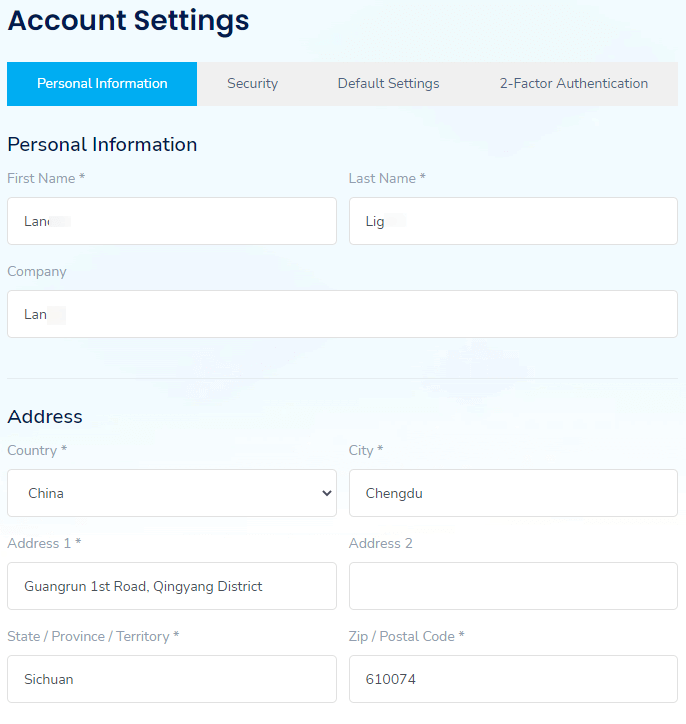Click the 'Country *' label text

[37, 450]
